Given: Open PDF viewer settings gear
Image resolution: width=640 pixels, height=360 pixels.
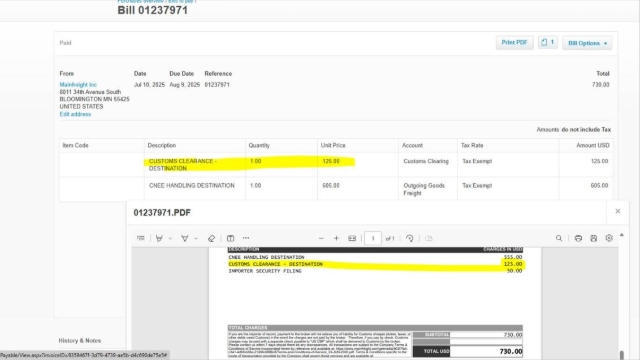Looking at the screenshot, I should (x=609, y=238).
